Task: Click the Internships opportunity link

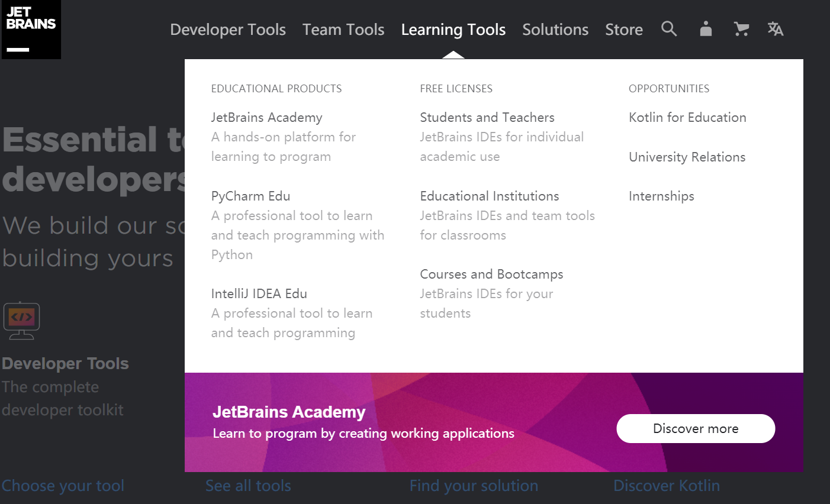Action: click(661, 196)
